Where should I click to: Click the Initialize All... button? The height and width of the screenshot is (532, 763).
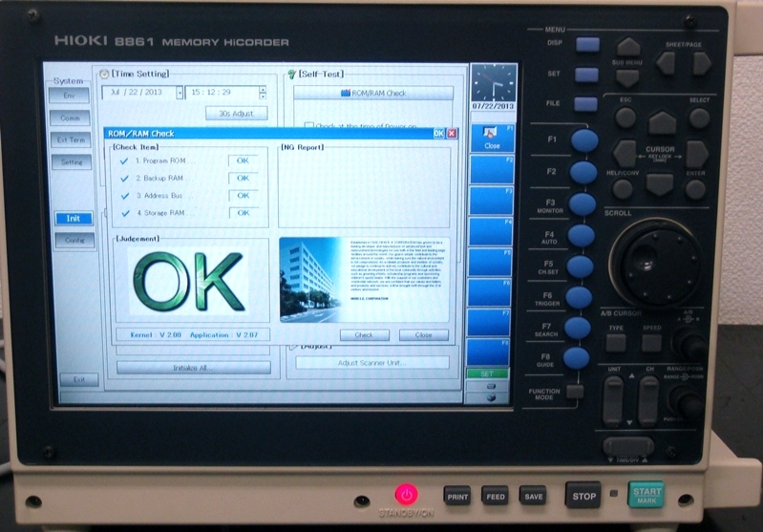(x=193, y=368)
